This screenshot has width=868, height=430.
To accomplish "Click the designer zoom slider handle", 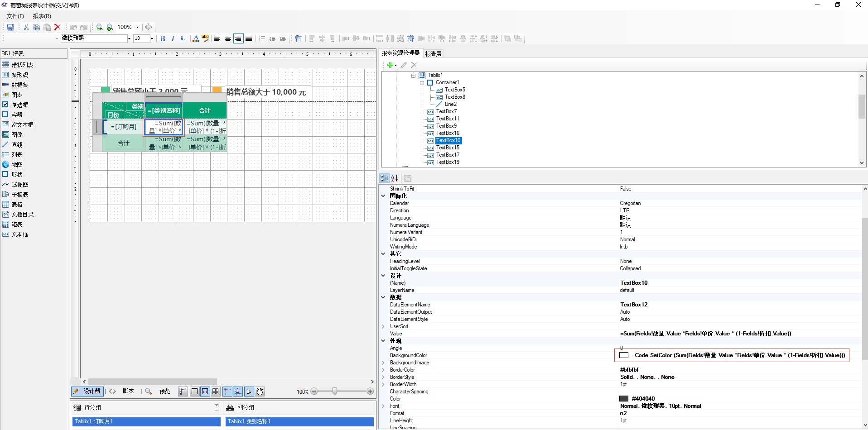I will tap(335, 391).
